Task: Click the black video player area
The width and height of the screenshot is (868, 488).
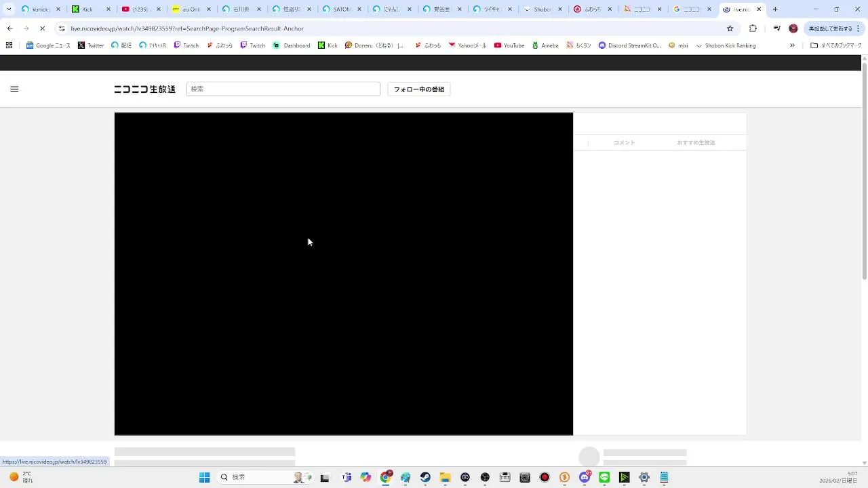Action: [344, 274]
